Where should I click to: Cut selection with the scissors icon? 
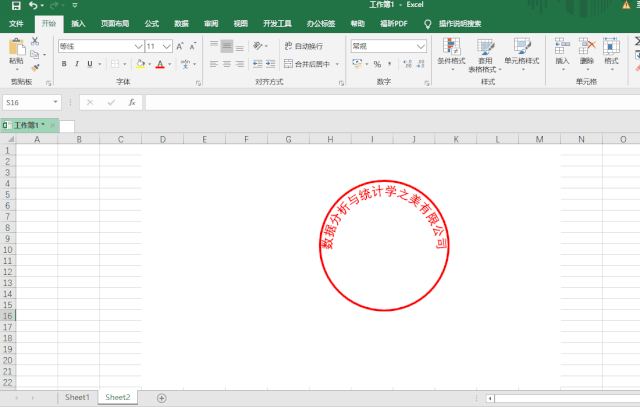(35, 41)
